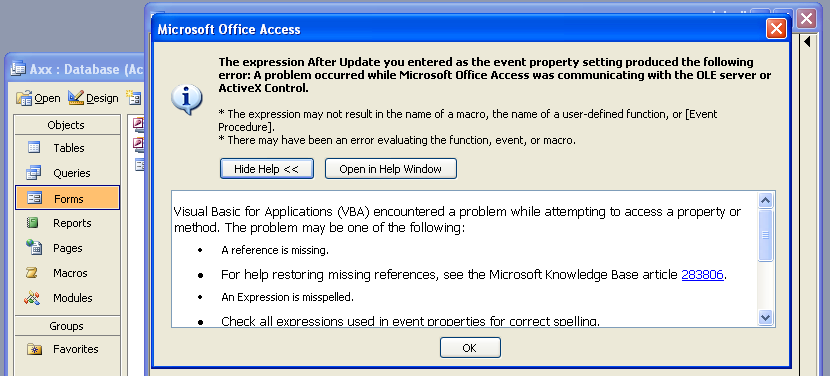Screen dimensions: 830x376
Task: Show the Macros object icon
Action: coord(33,273)
